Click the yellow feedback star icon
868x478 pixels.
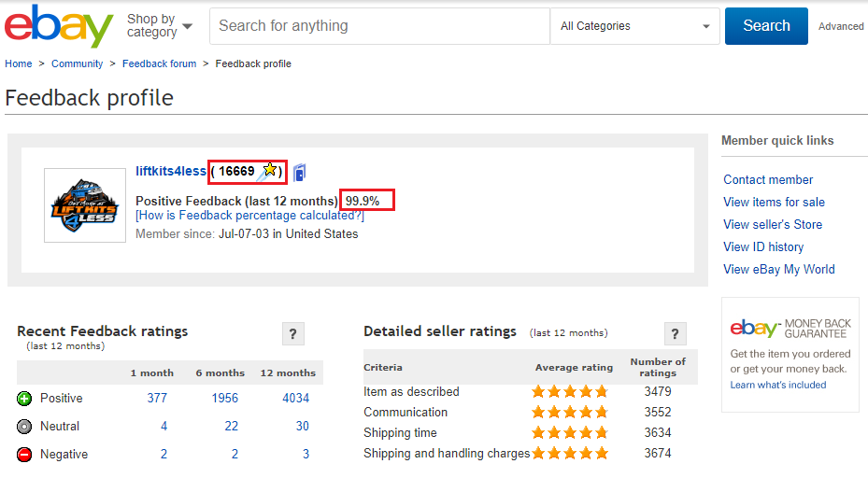[x=268, y=171]
